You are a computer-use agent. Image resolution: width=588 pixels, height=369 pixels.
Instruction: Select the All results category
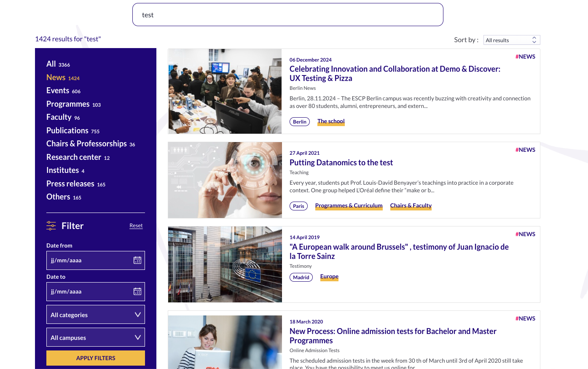[58, 64]
